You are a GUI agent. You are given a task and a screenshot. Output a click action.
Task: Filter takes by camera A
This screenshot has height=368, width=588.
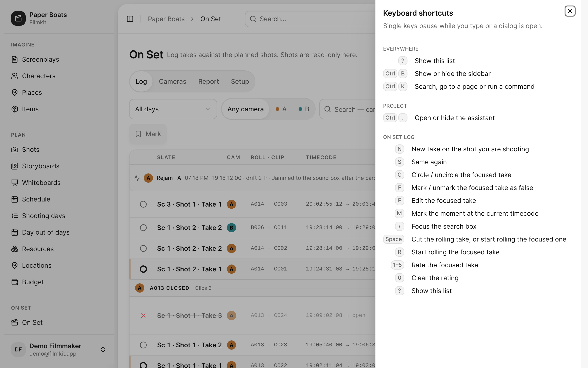(x=281, y=109)
